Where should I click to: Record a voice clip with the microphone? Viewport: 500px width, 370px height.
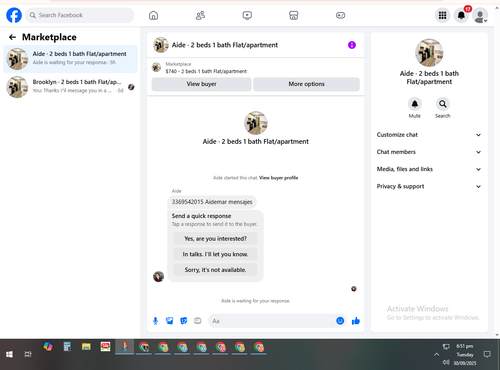click(x=155, y=321)
